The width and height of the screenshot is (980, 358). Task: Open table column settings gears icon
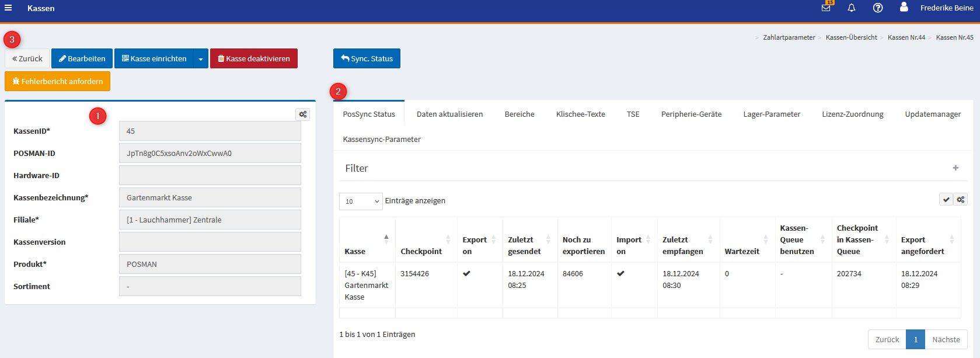pos(960,200)
